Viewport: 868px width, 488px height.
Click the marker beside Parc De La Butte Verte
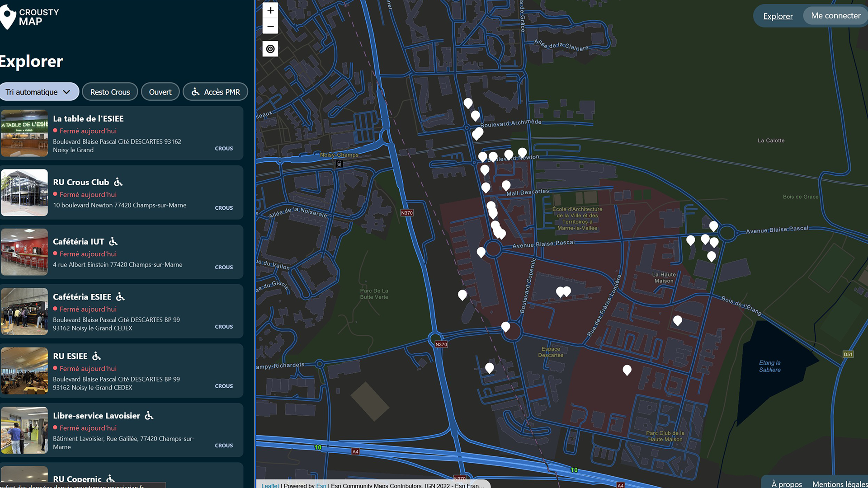(x=462, y=295)
